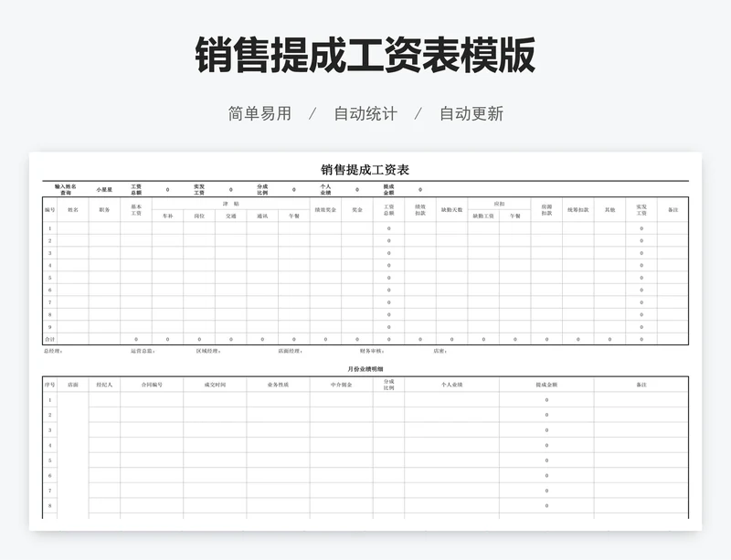Click the 奖金 column header
This screenshot has height=560, width=731.
pyautogui.click(x=357, y=210)
